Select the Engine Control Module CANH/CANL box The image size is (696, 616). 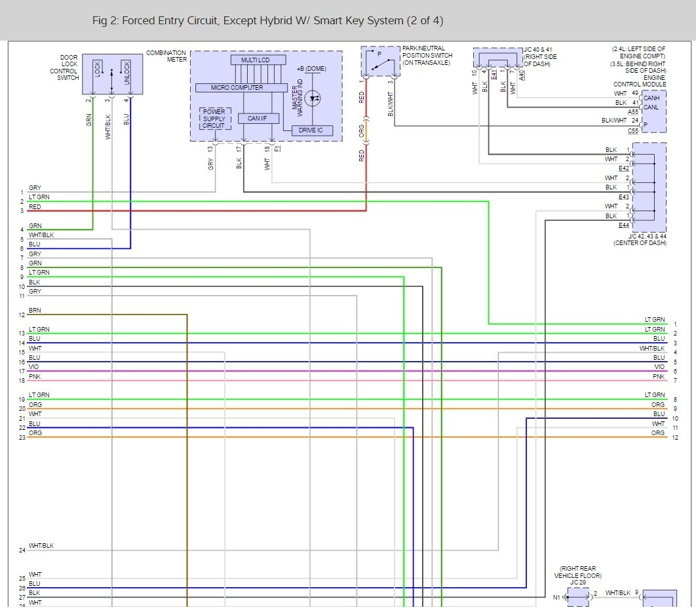click(653, 111)
